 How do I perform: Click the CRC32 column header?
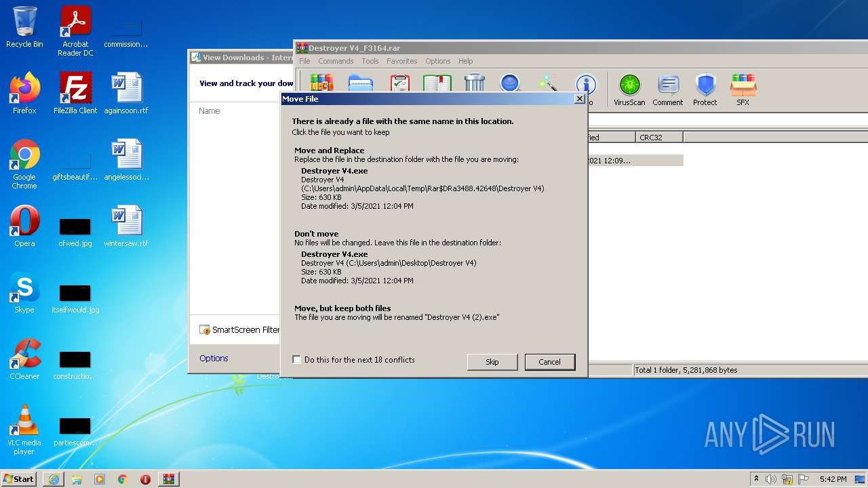coord(659,137)
